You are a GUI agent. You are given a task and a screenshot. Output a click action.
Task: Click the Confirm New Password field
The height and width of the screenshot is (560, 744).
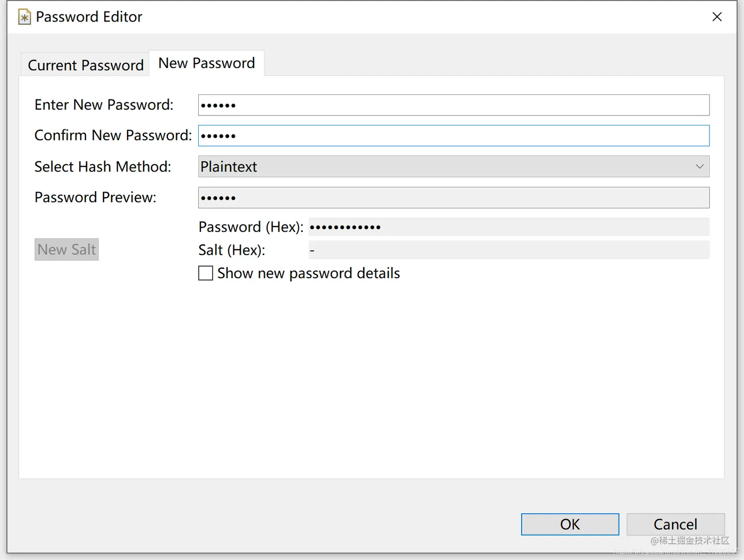(454, 136)
